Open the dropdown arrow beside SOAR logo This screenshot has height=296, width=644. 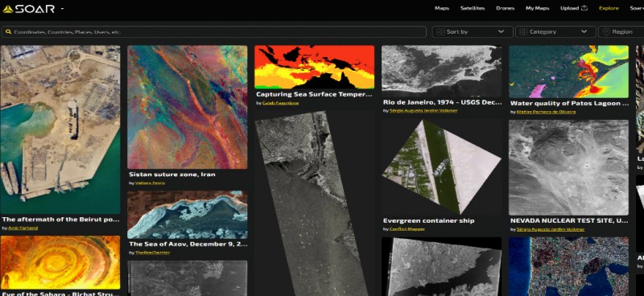(62, 9)
